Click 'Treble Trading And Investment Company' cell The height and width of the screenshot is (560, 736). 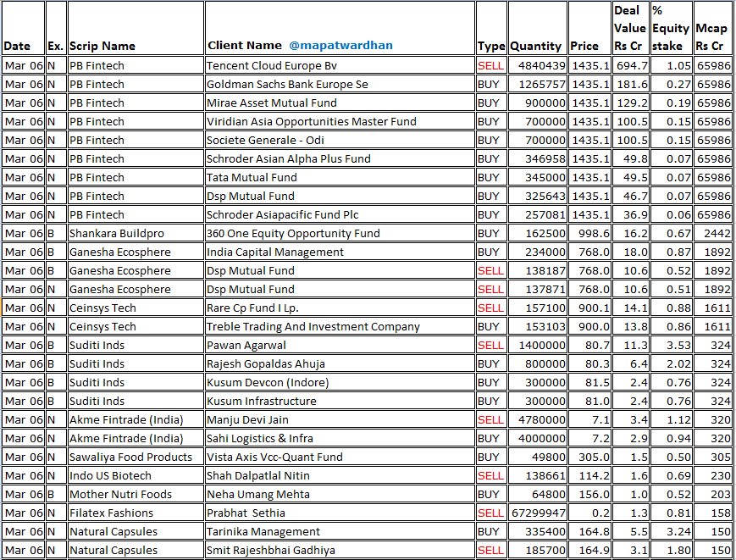click(x=340, y=326)
